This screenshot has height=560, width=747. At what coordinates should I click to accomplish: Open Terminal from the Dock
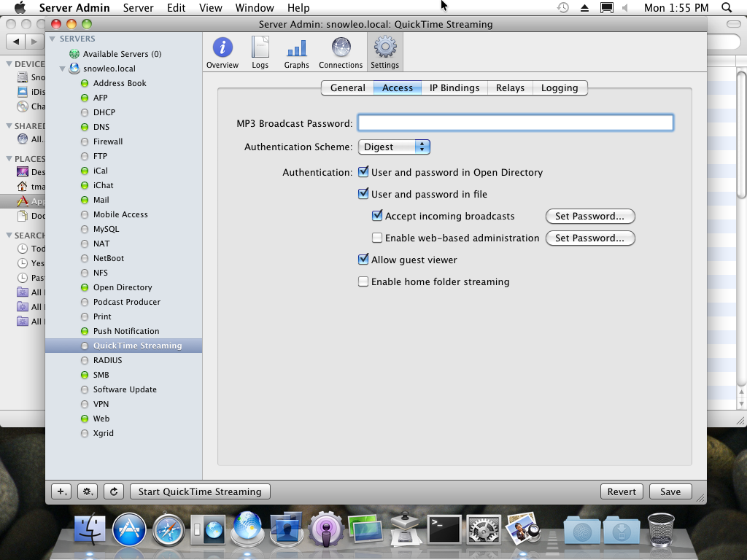coord(444,529)
